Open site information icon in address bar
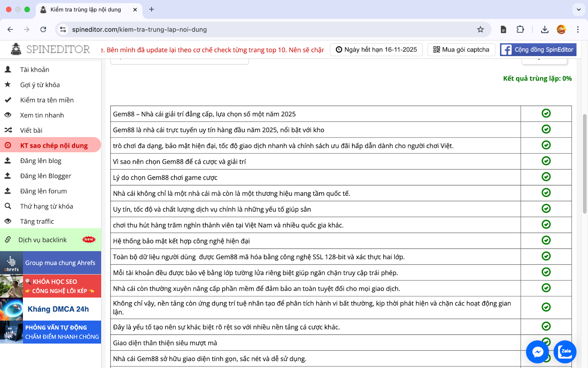 click(x=63, y=29)
